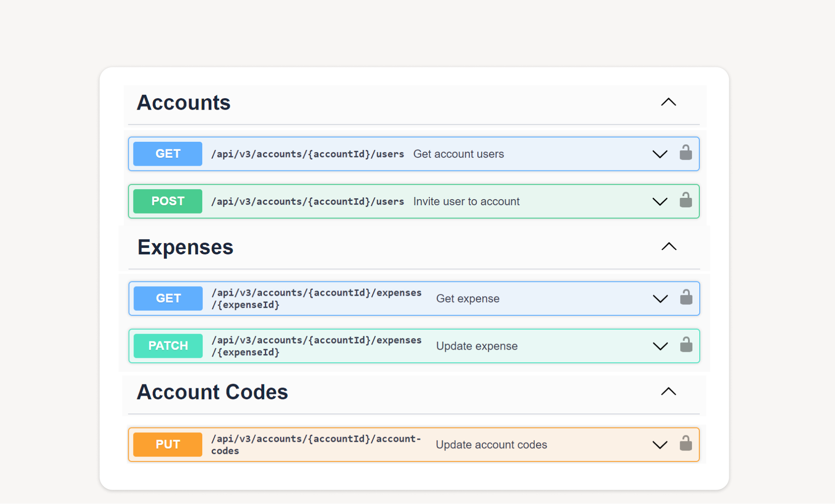Expand the Update account codes arrow

coord(660,445)
